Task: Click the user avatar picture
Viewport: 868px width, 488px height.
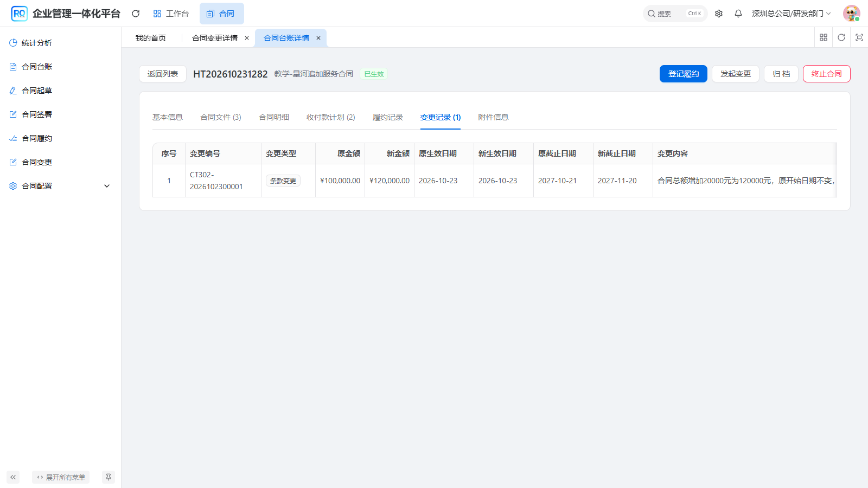Action: coord(851,14)
